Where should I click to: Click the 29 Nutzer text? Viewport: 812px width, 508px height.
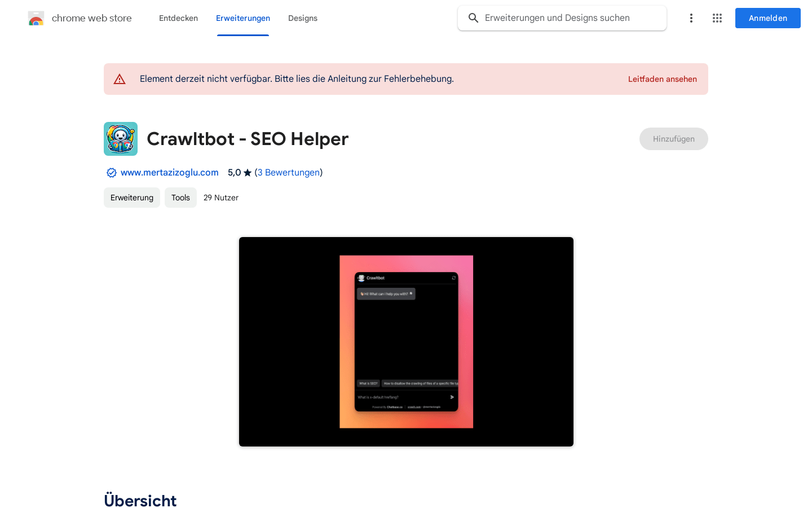click(x=221, y=198)
